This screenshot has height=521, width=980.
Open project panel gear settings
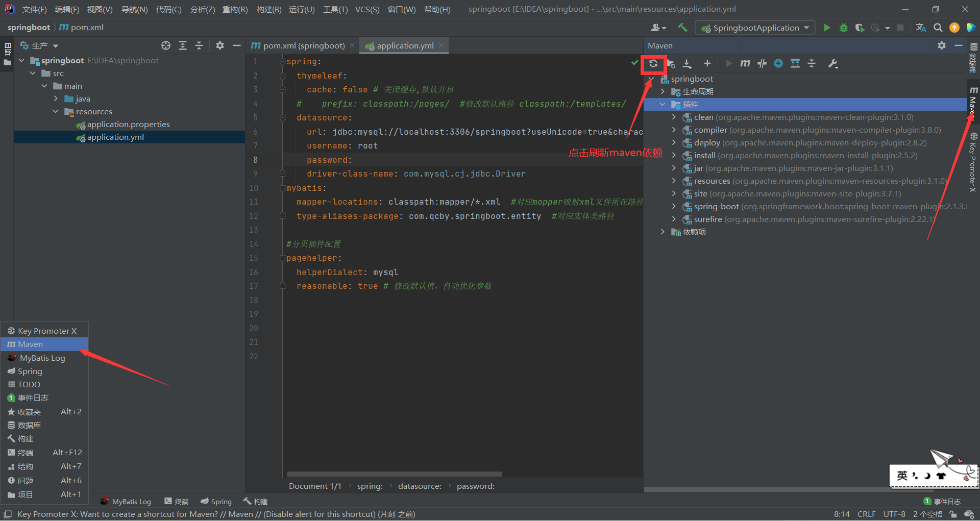[x=220, y=45]
